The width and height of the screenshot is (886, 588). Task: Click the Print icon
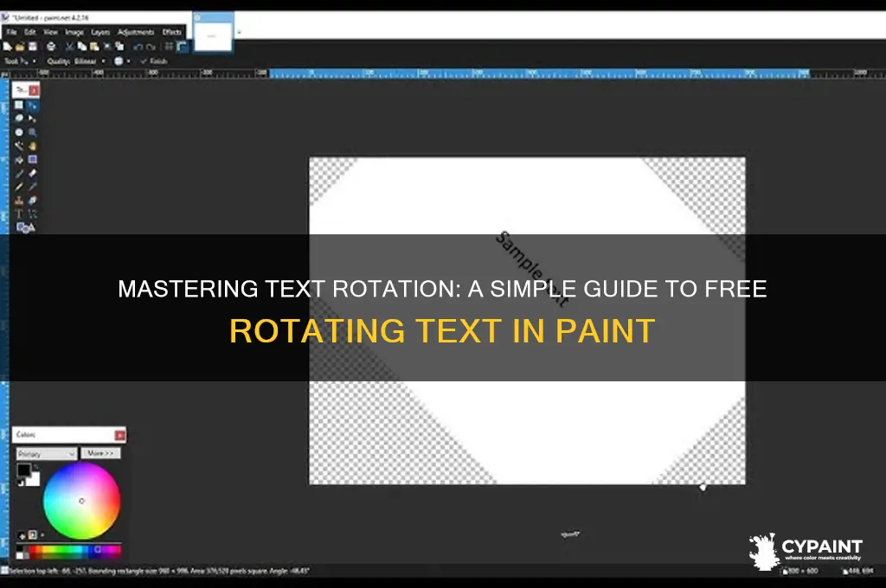51,47
